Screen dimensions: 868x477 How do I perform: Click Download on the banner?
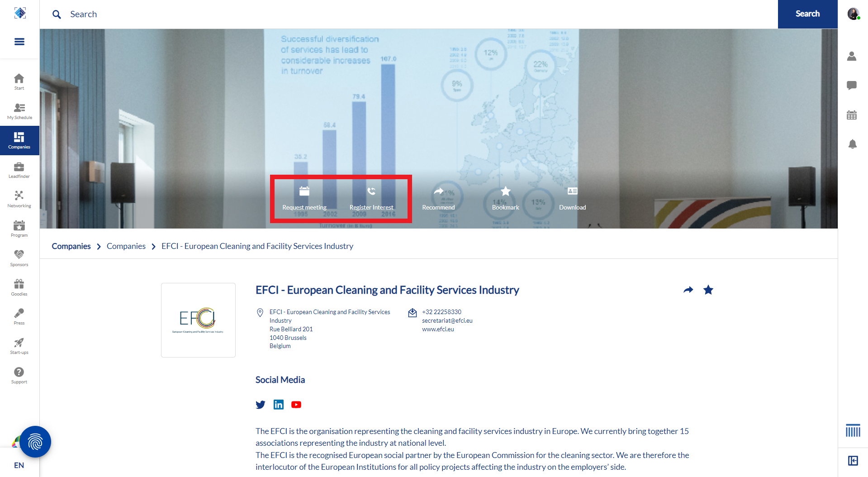coord(572,199)
